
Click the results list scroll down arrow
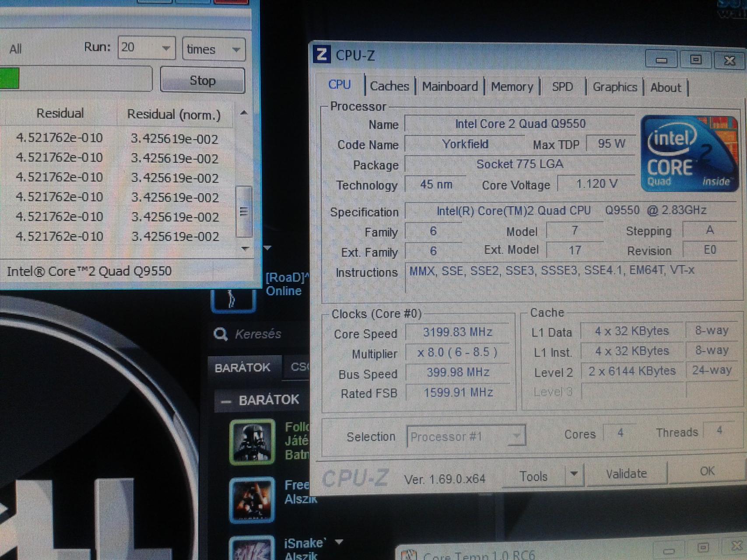[x=245, y=248]
